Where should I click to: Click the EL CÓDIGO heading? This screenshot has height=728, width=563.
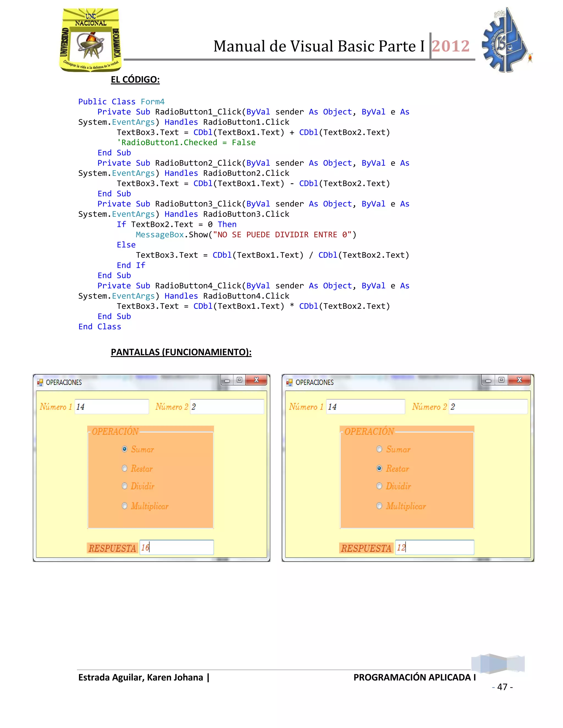point(135,80)
